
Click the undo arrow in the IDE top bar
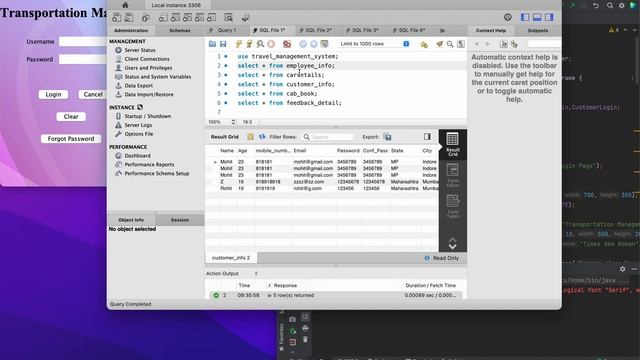[x=596, y=5]
